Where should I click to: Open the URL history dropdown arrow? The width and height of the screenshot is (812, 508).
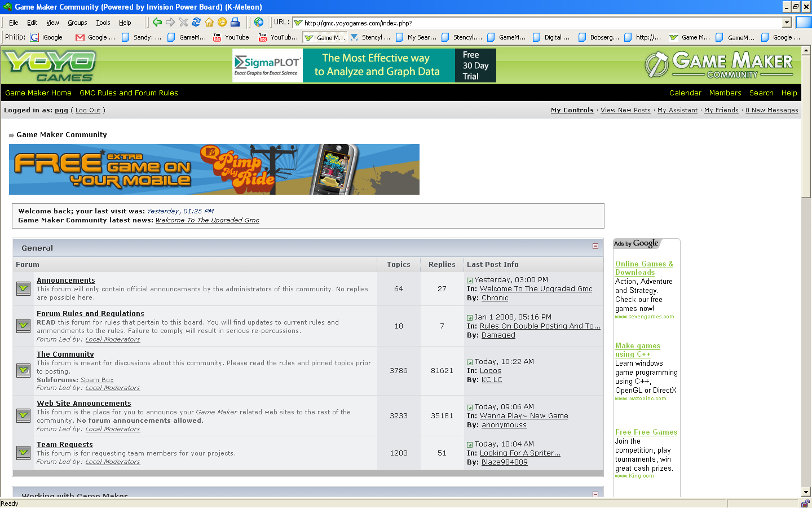[x=787, y=23]
